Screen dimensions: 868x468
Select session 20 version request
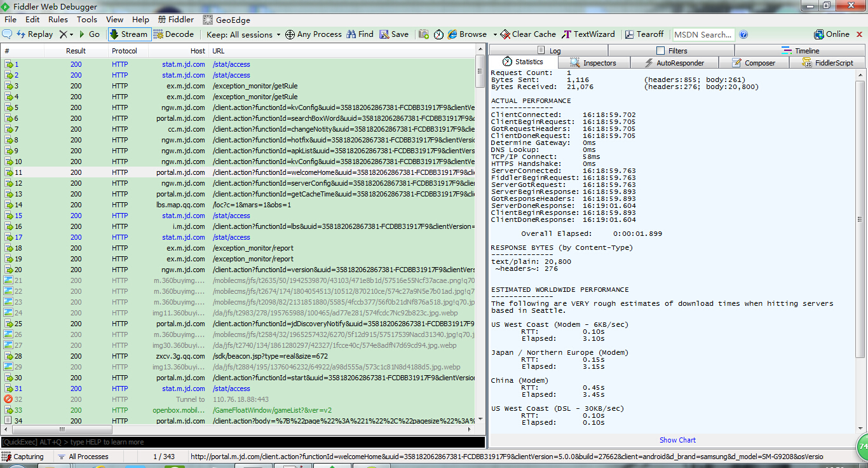pos(238,270)
